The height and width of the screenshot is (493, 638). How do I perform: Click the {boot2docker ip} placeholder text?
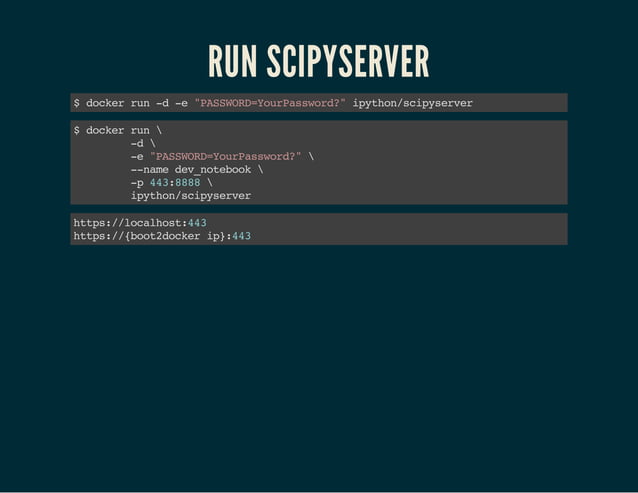pos(174,236)
